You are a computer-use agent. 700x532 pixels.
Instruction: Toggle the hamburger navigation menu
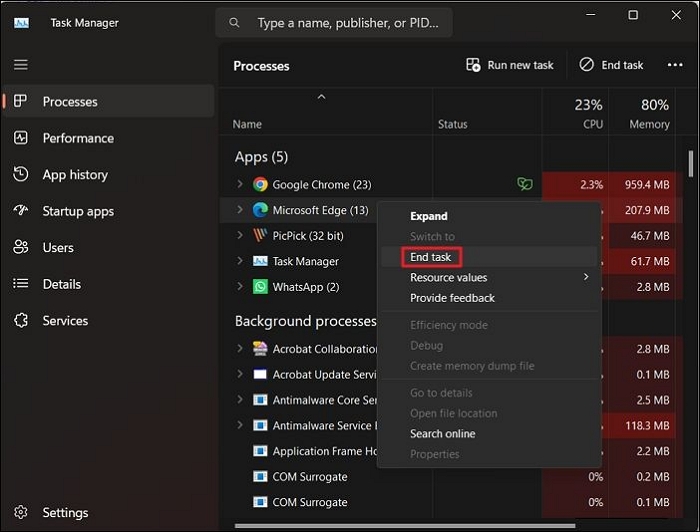[21, 65]
